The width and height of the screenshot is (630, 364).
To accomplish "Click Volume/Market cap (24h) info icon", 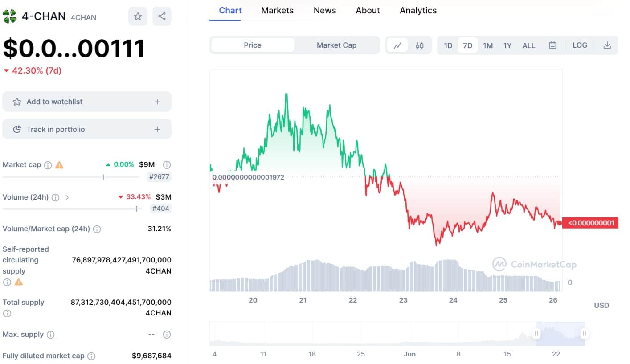I will (x=97, y=229).
